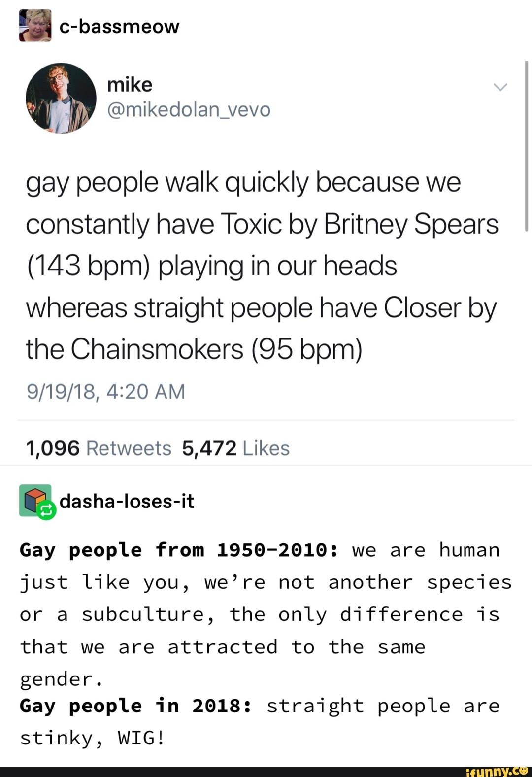
Task: Click the green reblog badge icon
Action: click(46, 511)
